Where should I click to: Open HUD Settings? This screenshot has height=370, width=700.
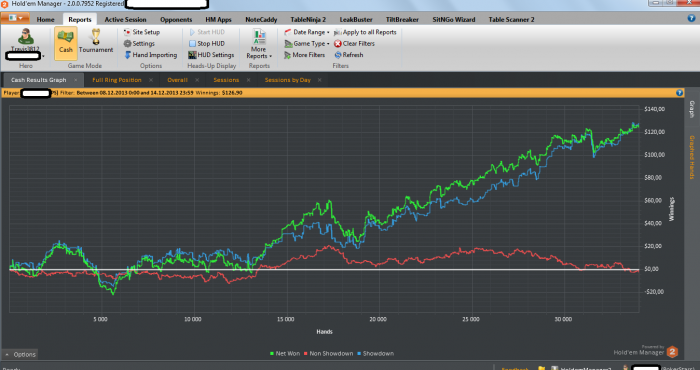click(x=211, y=55)
